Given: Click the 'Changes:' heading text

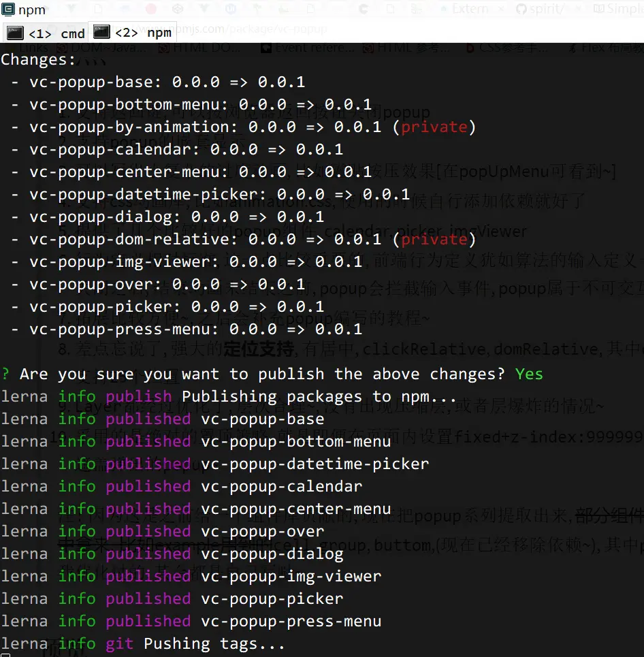Looking at the screenshot, I should click(x=37, y=59).
